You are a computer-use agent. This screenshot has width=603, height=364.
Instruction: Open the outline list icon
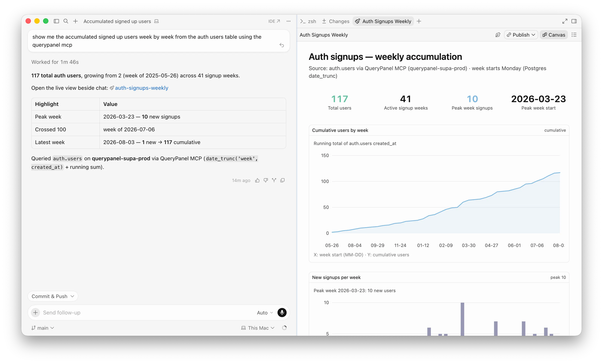[x=574, y=35]
